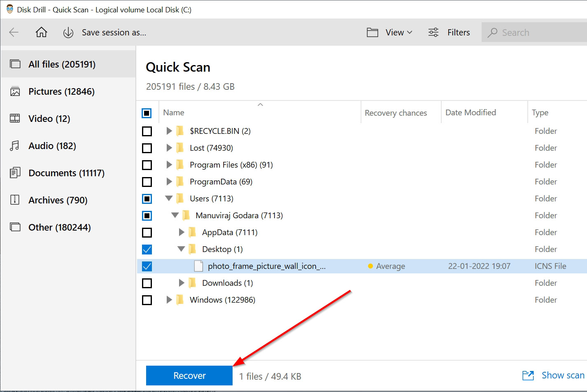
Task: Select the photo_frame_picture_wall_icon file row
Action: click(x=362, y=266)
